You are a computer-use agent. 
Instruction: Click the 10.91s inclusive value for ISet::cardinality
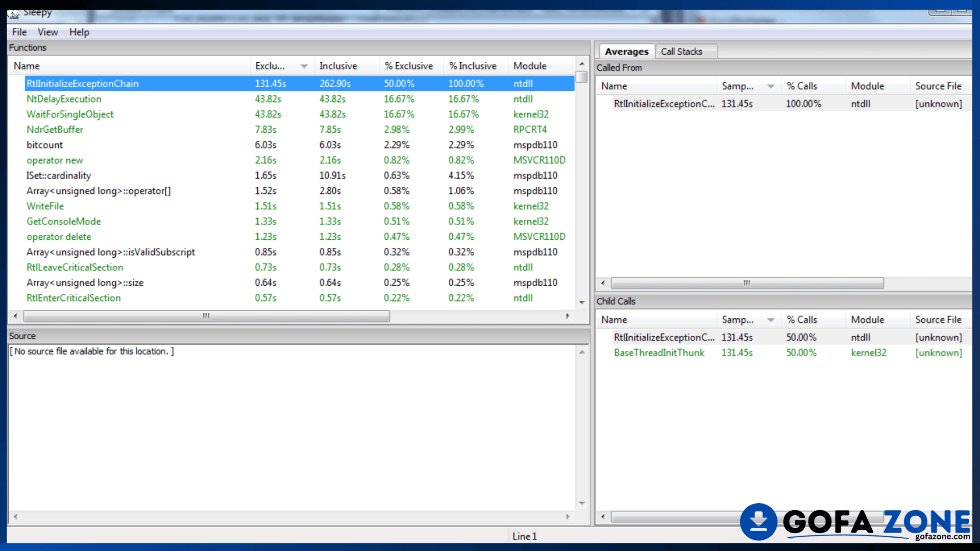tap(333, 176)
